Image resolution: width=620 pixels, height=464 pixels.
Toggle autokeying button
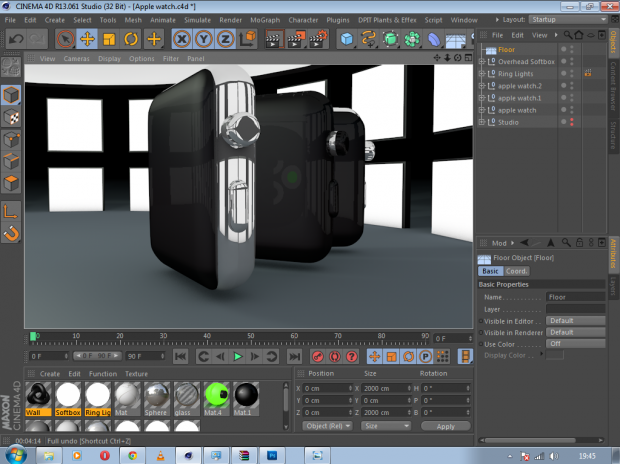(x=335, y=357)
